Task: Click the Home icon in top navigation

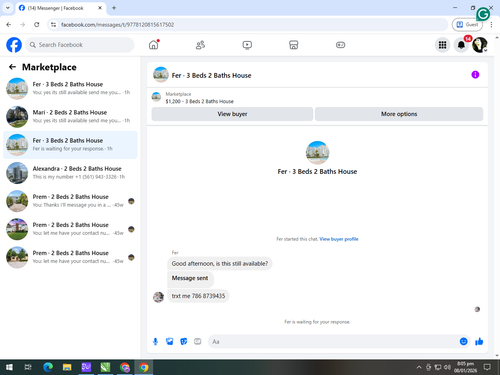Action: [154, 45]
